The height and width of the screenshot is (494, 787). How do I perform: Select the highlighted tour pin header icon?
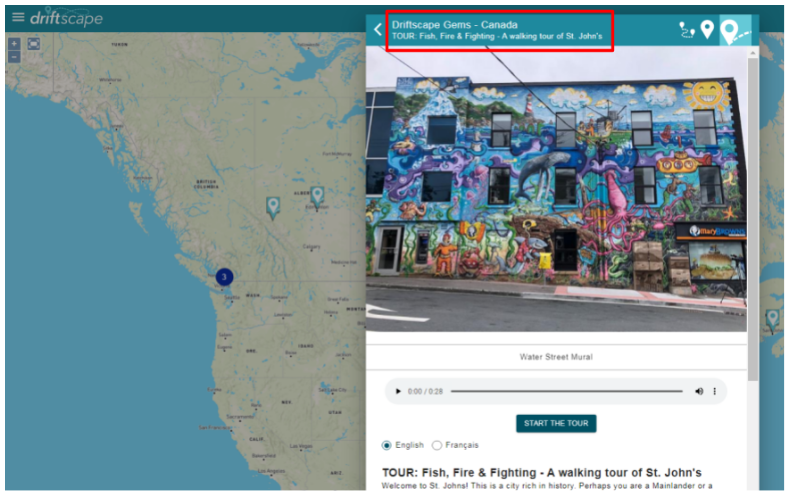(x=735, y=30)
